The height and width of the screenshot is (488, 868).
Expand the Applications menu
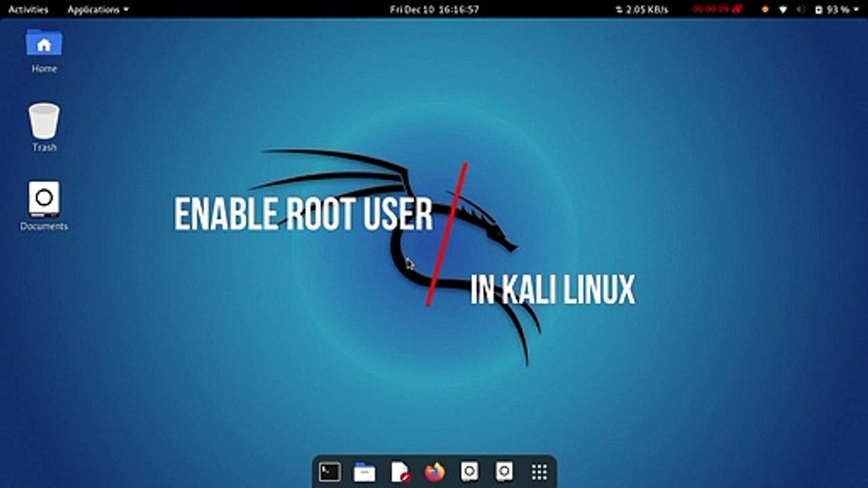[98, 9]
